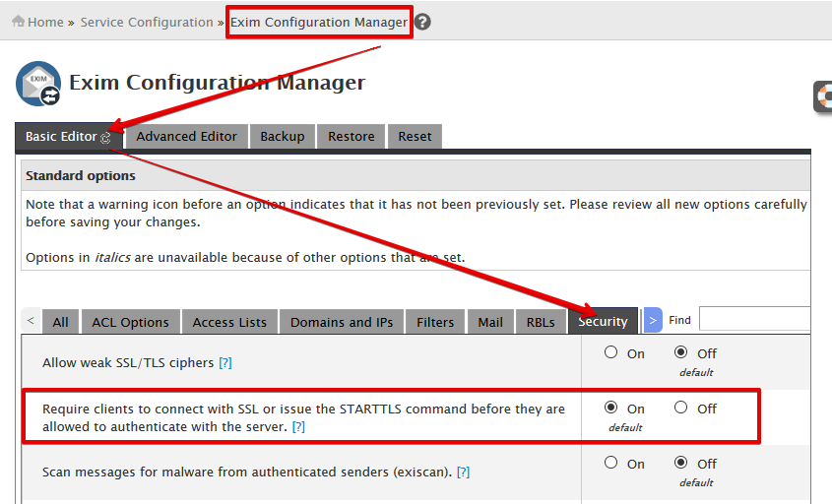This screenshot has height=504, width=832.
Task: Open Service Configuration breadcrumb link
Action: [147, 22]
